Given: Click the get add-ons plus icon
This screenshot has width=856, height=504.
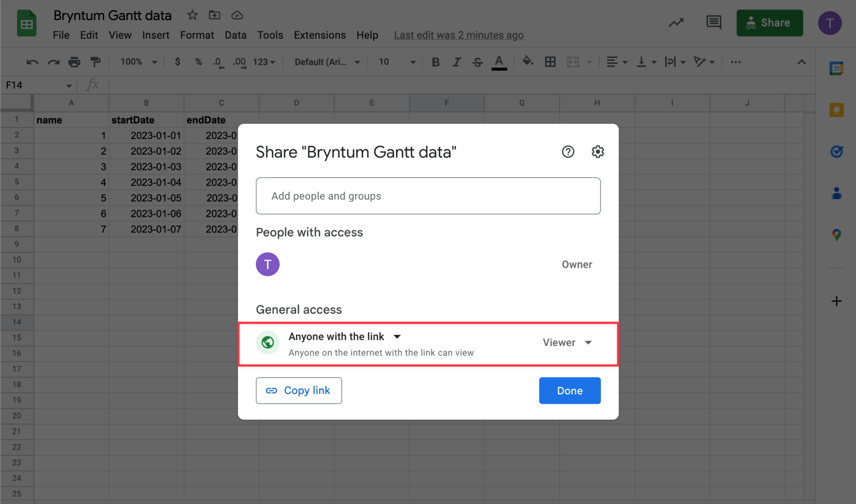Looking at the screenshot, I should pyautogui.click(x=836, y=301).
